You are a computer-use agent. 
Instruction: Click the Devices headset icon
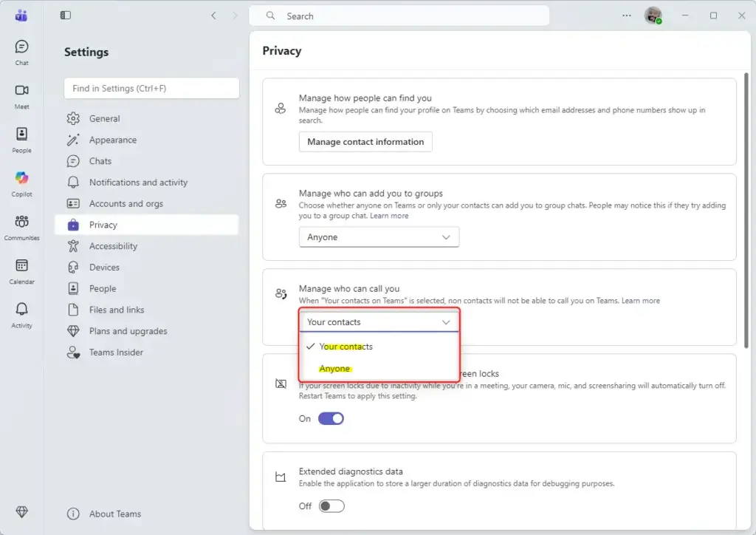point(73,267)
